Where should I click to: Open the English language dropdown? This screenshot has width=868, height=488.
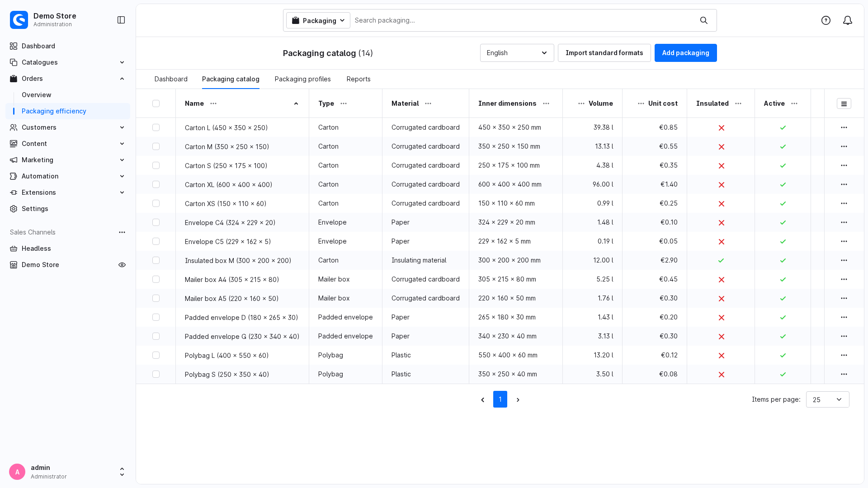coord(517,53)
